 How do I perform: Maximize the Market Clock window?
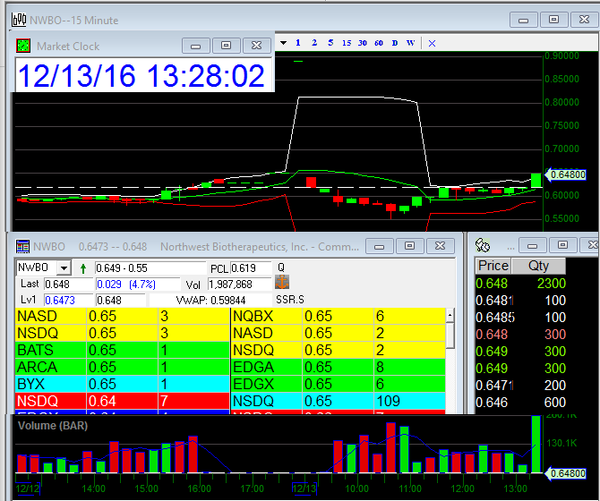point(226,45)
